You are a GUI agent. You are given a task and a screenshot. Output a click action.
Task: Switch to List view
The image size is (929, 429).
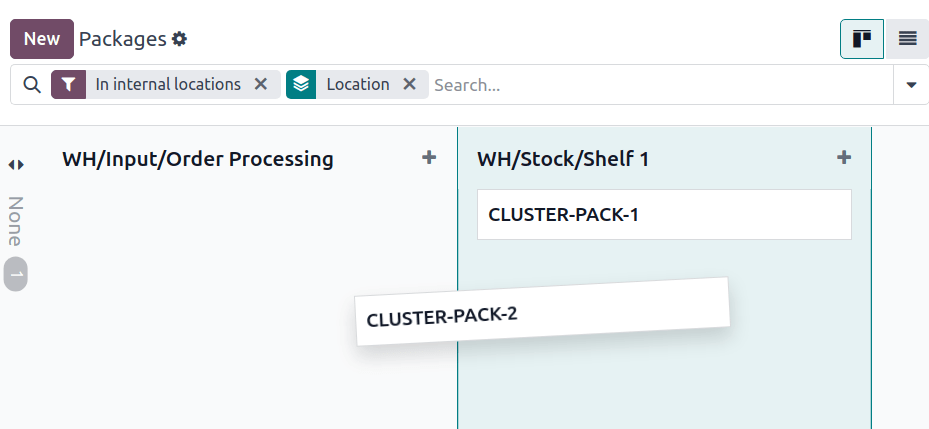pos(907,39)
